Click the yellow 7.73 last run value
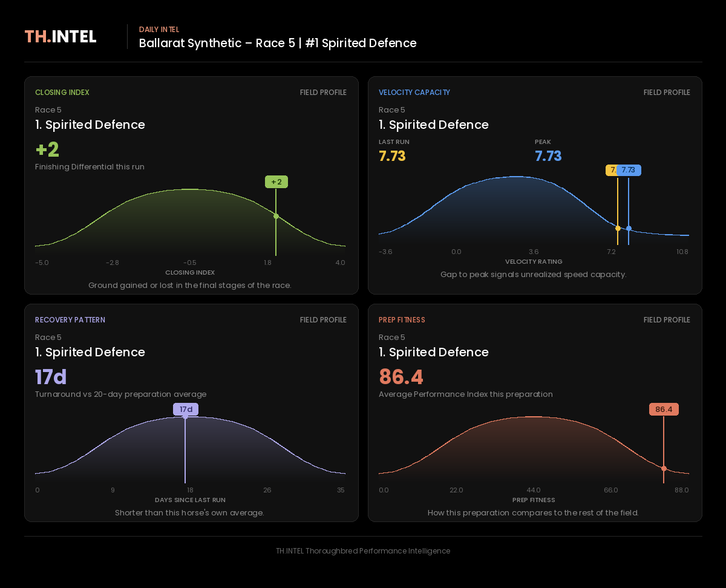 point(392,156)
